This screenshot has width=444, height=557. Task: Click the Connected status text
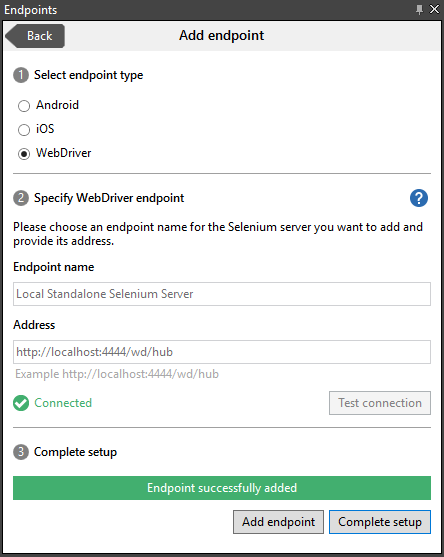63,403
